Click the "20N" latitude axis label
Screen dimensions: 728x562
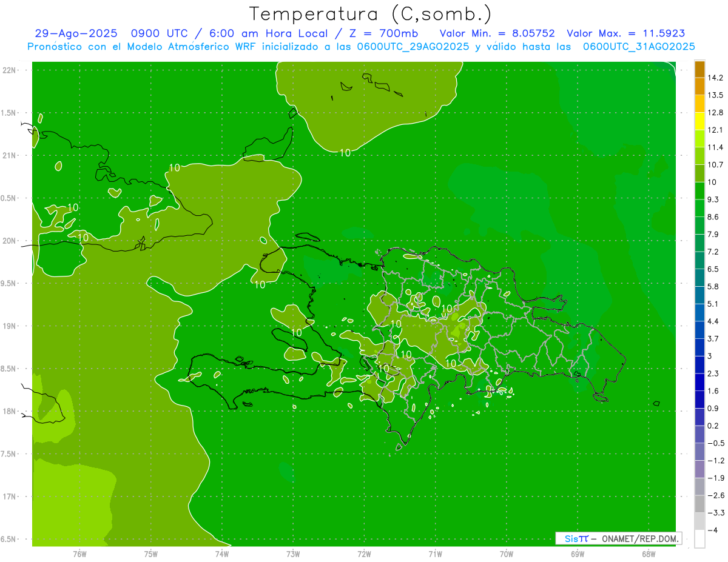click(x=9, y=241)
